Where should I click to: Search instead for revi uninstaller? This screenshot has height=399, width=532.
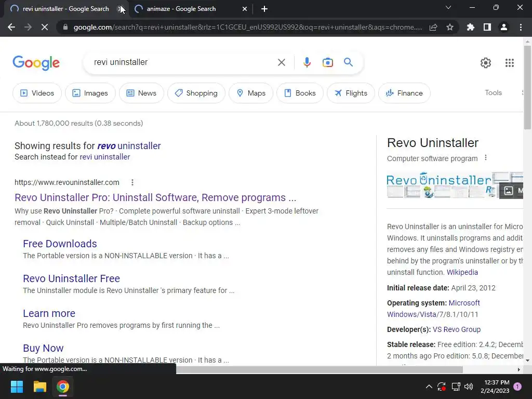point(105,157)
